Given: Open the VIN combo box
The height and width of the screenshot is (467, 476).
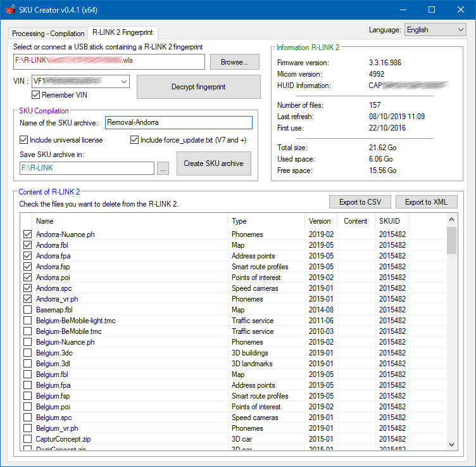Looking at the screenshot, I should [80, 81].
